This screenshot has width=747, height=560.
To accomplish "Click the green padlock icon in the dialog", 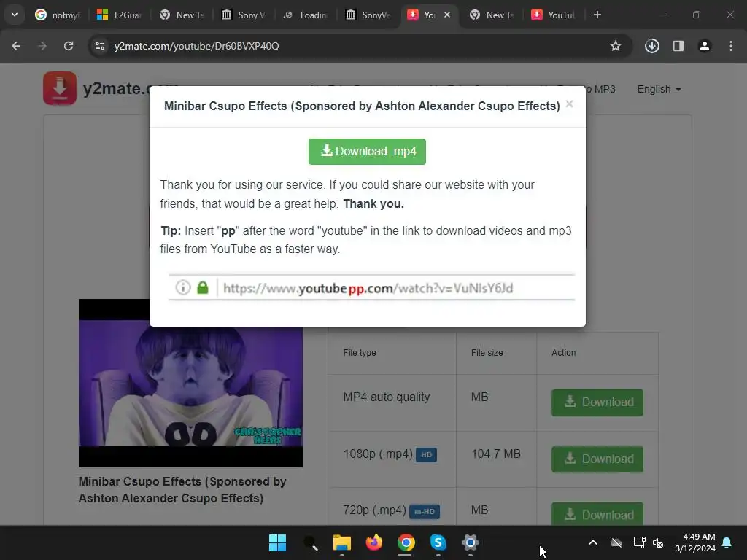I will click(203, 287).
